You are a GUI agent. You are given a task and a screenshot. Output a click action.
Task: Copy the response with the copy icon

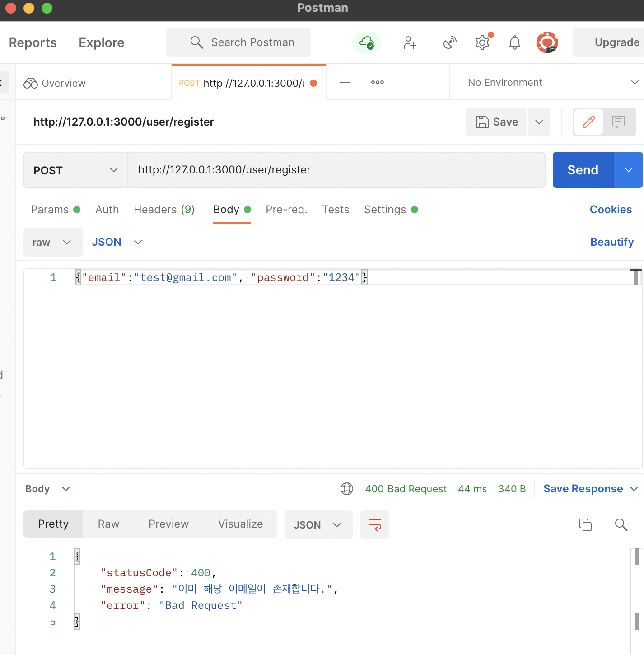pyautogui.click(x=585, y=525)
